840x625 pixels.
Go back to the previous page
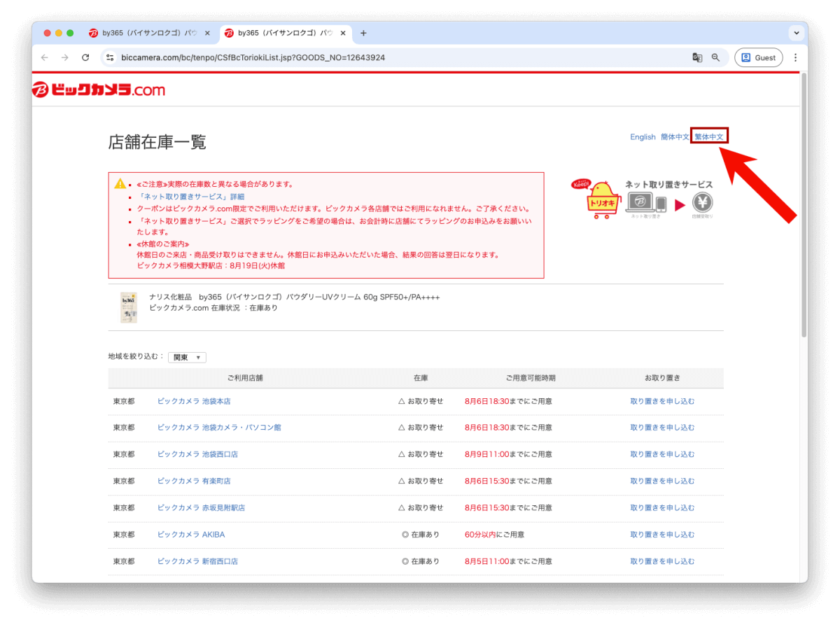click(45, 57)
